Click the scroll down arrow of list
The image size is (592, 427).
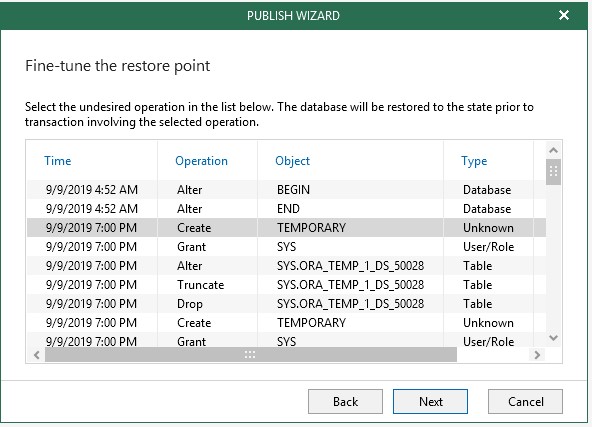[x=553, y=338]
